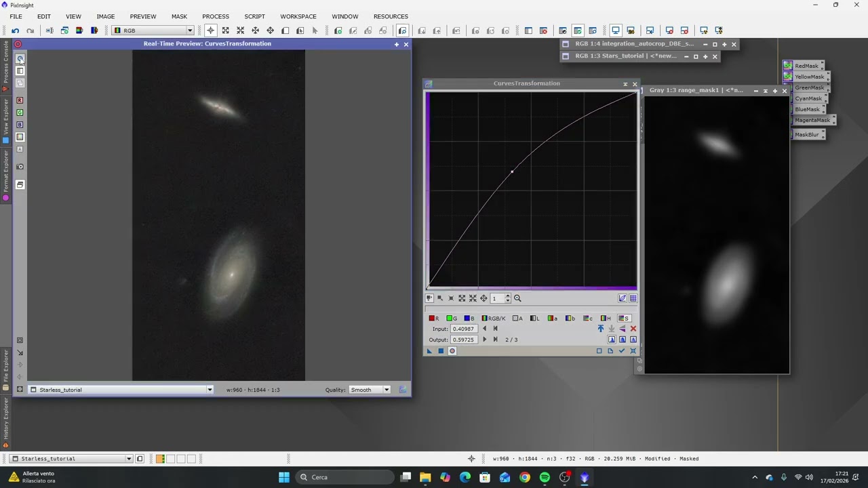Open the SCRIPT menu
The width and height of the screenshot is (868, 488).
coord(254,16)
